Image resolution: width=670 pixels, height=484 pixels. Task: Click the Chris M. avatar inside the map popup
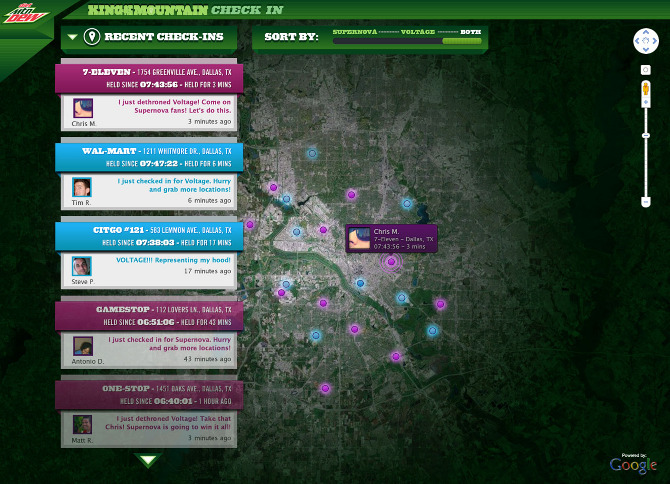pos(359,238)
